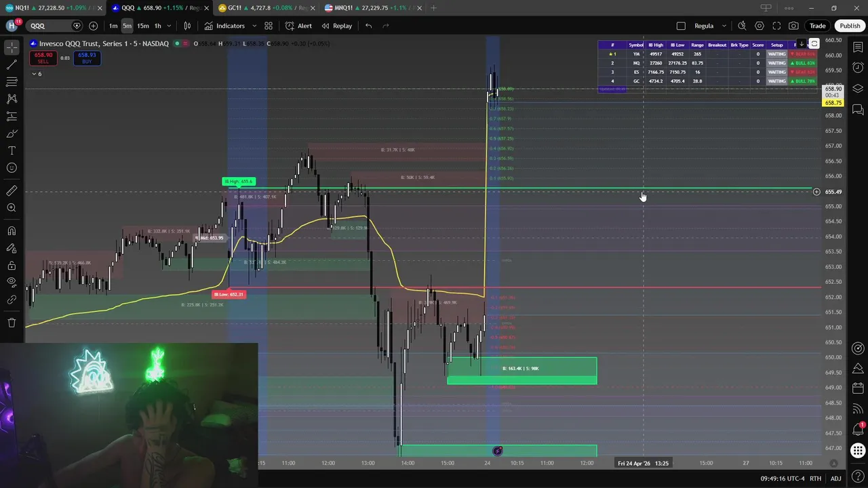This screenshot has width=868, height=488.
Task: Switch to the GC1! tab
Action: click(265, 8)
